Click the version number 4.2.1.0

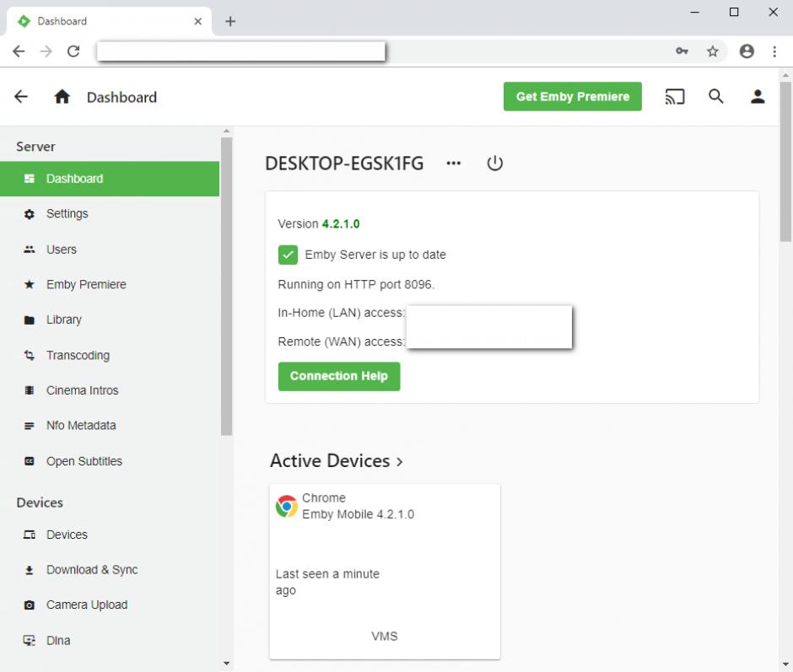click(x=341, y=223)
